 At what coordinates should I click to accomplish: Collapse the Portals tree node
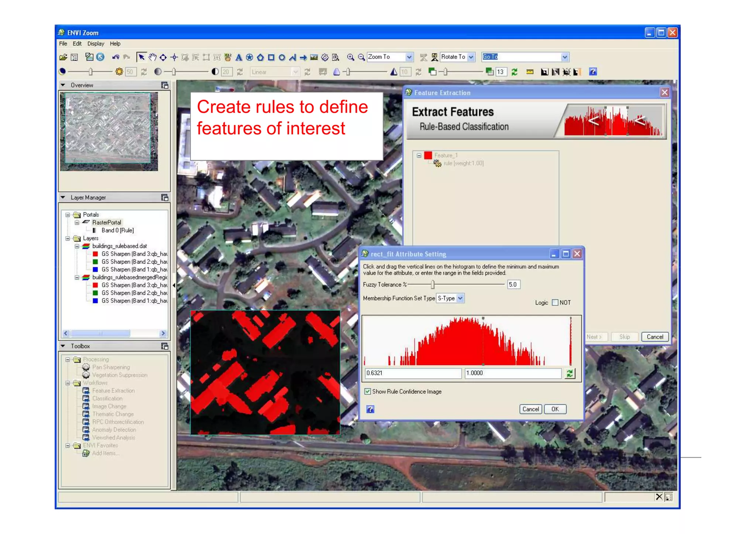(68, 215)
